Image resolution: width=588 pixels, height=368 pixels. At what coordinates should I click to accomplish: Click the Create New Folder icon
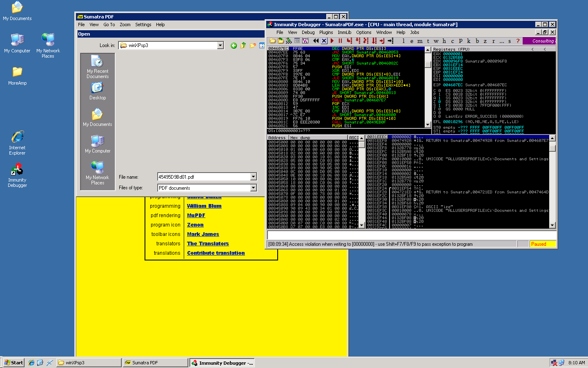(253, 45)
